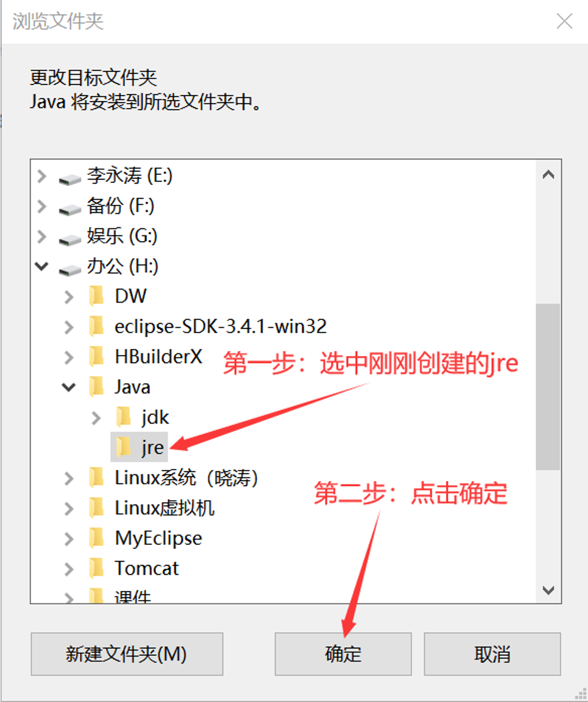This screenshot has width=588, height=702.
Task: Select the Linux系统（晓涛）folder
Action: click(186, 478)
